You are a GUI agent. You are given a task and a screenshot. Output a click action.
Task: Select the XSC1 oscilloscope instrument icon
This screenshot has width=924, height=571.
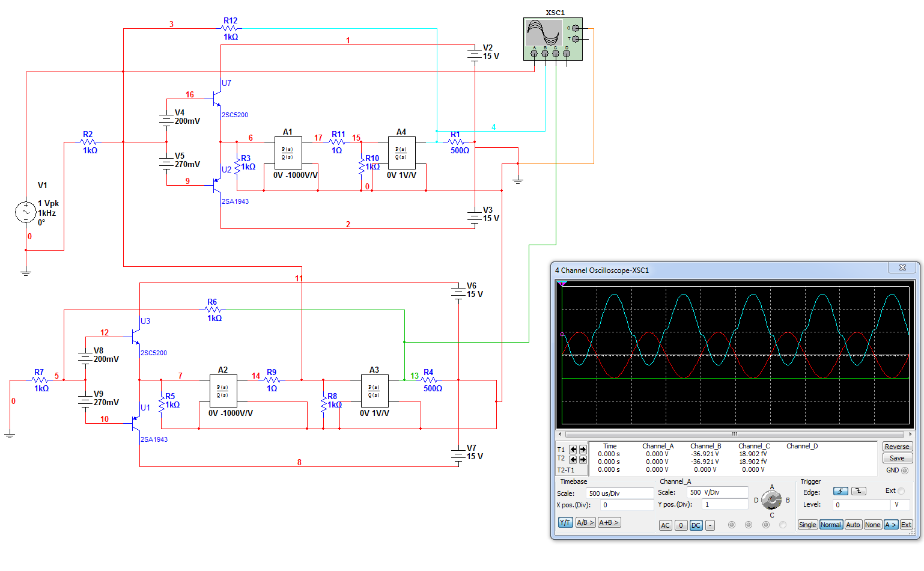tap(553, 39)
